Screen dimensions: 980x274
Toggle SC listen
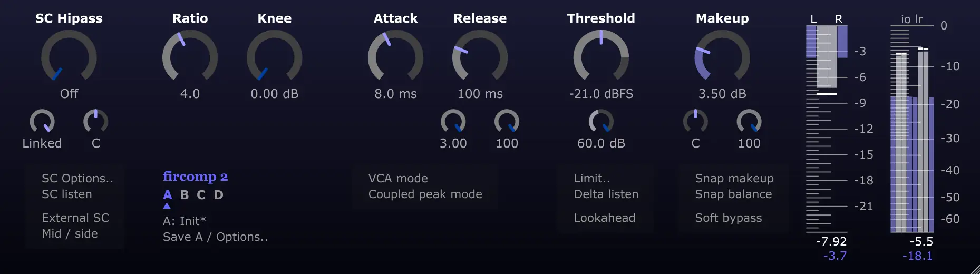click(67, 194)
